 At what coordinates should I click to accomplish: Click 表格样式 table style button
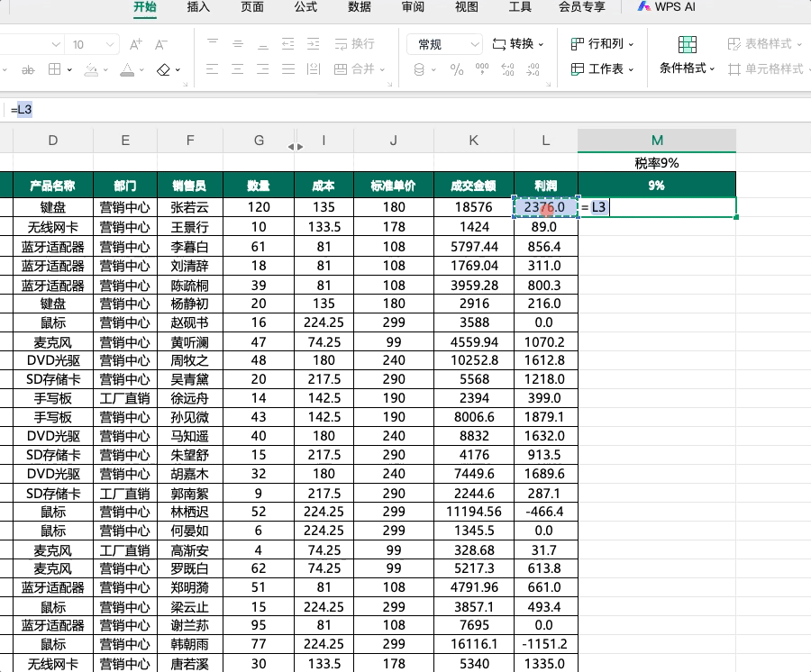click(x=764, y=44)
